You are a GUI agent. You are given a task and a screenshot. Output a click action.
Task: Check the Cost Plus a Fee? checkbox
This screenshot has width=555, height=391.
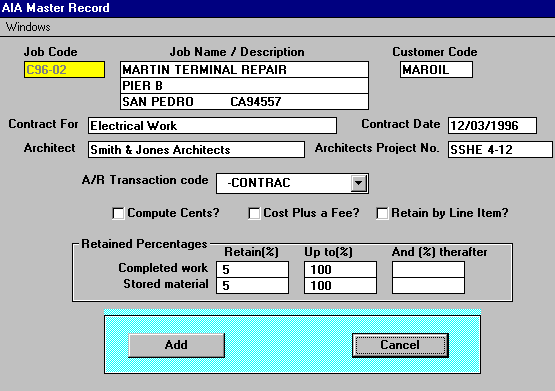coord(254,213)
